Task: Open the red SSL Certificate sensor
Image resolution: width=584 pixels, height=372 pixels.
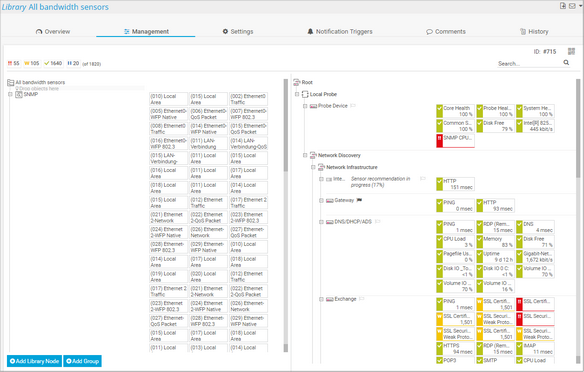Action: pos(535,304)
